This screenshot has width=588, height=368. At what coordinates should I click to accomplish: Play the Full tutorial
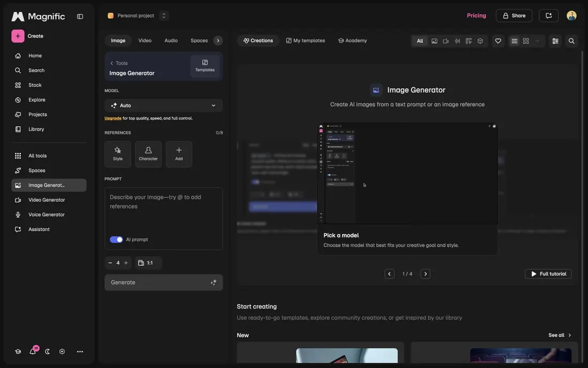548,274
